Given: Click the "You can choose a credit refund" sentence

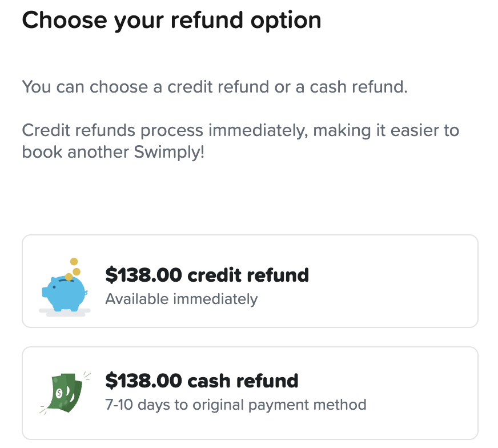Looking at the screenshot, I should tap(215, 87).
